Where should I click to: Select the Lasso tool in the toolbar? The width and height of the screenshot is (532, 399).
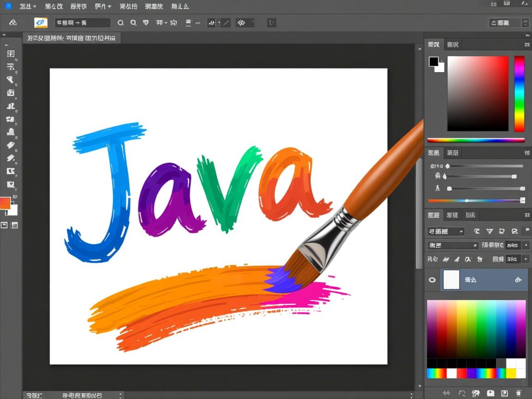pyautogui.click(x=11, y=79)
